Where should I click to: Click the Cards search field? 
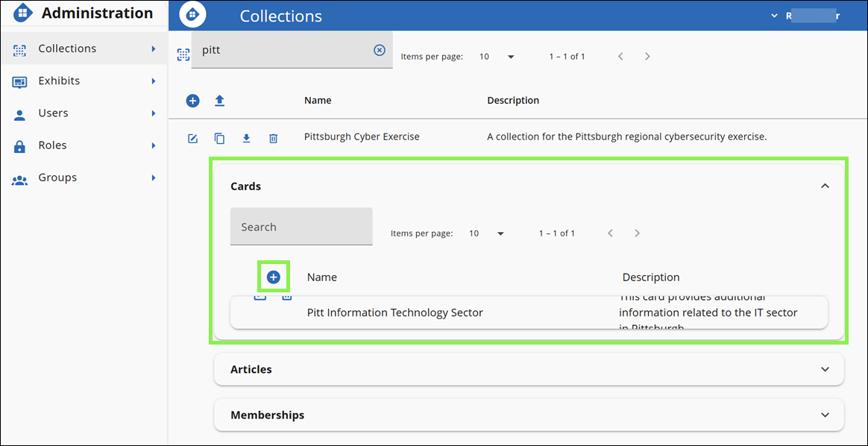click(301, 226)
